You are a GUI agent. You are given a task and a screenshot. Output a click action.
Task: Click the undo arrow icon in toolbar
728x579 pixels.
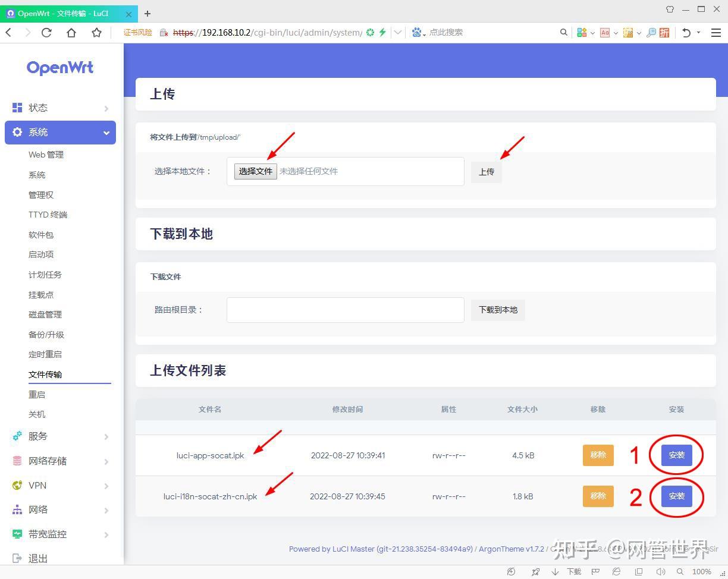pyautogui.click(x=686, y=33)
